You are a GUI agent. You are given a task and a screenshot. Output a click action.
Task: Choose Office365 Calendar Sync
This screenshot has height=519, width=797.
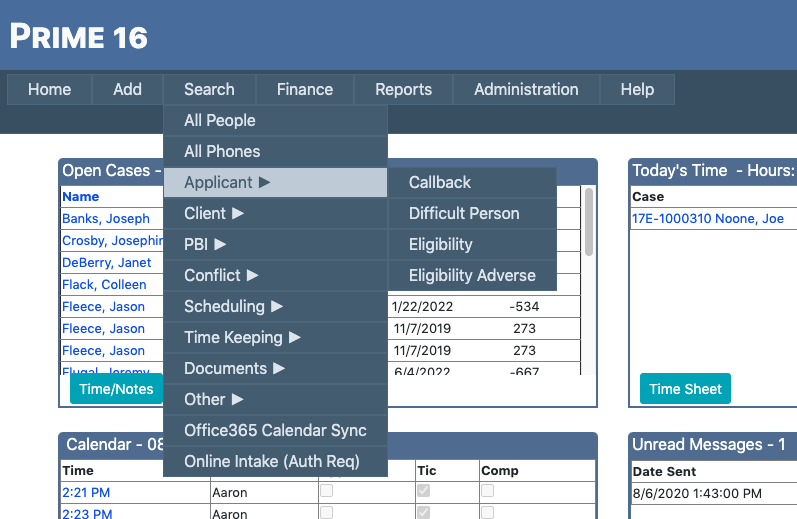[x=275, y=431]
